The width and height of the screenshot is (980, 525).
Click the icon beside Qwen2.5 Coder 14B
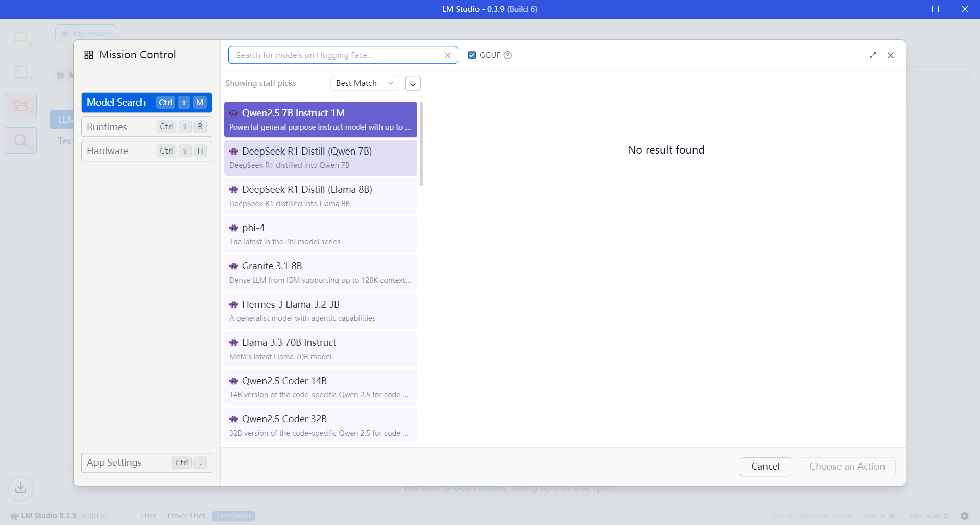tap(234, 381)
